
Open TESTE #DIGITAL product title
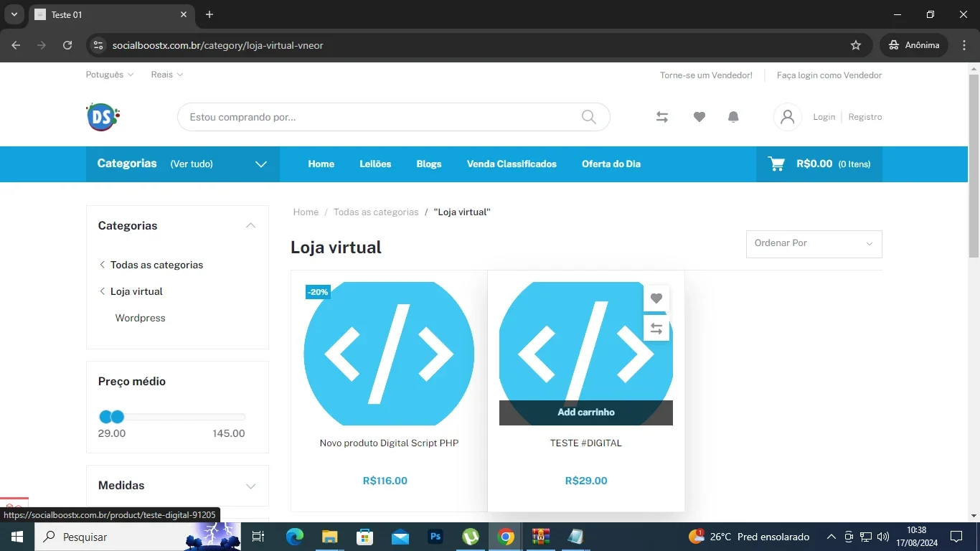pyautogui.click(x=586, y=443)
